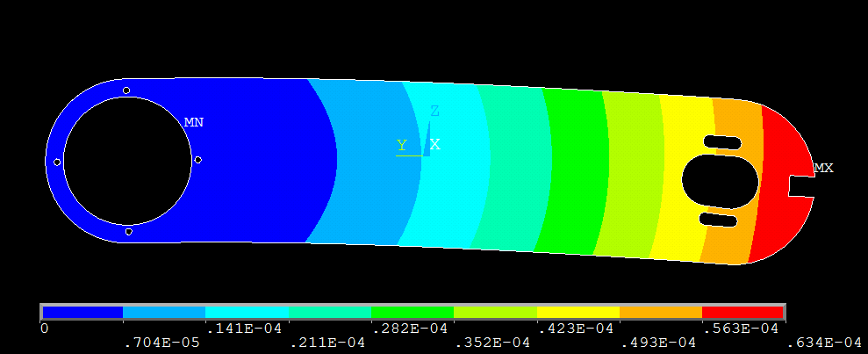The height and width of the screenshot is (354, 868).
Task: Click the yellow legend swatch
Action: coord(577,312)
